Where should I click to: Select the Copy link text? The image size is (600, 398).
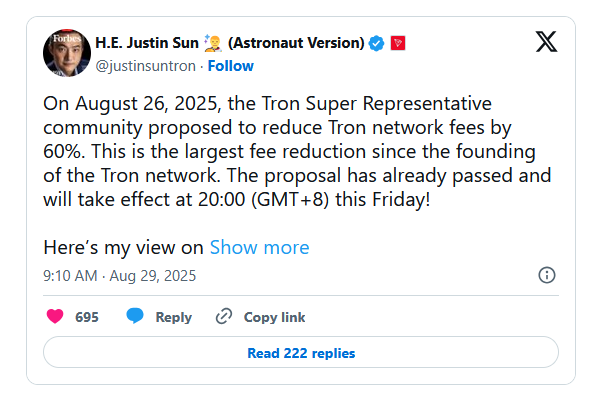[274, 317]
